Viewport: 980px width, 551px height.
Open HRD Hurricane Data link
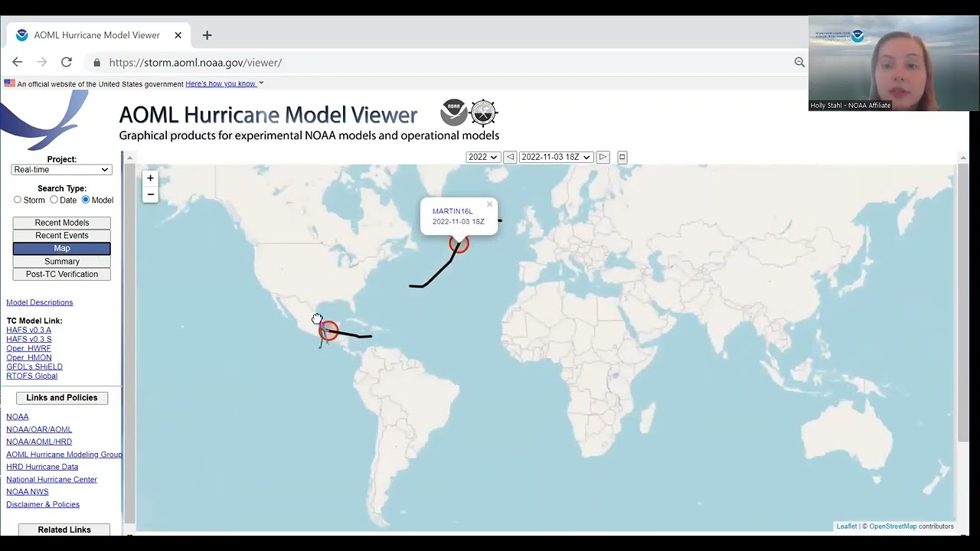pos(42,467)
